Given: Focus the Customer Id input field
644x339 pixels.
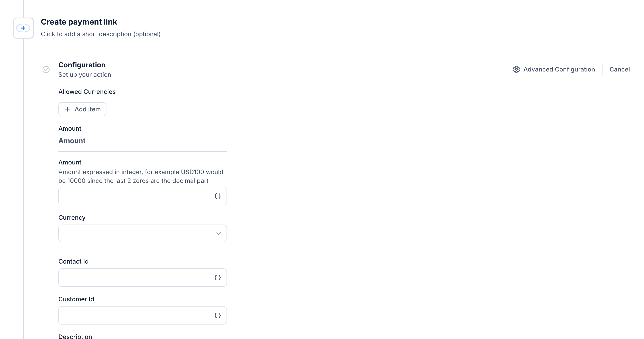Looking at the screenshot, I should [x=135, y=315].
